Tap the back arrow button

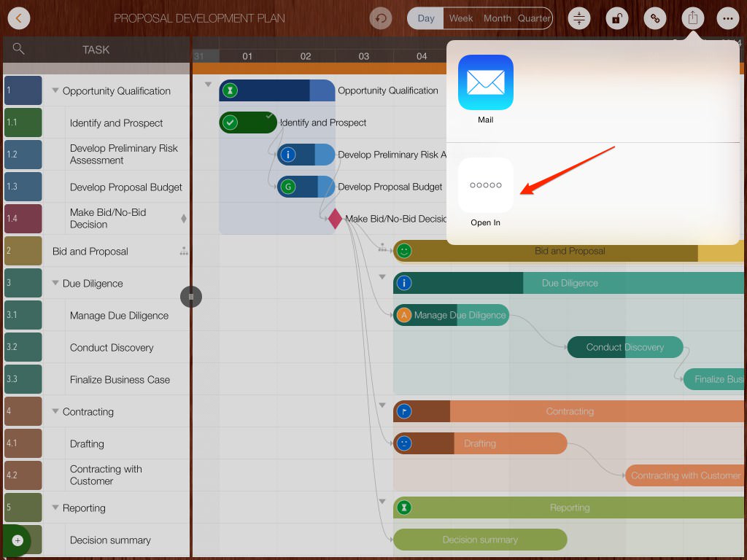click(19, 18)
